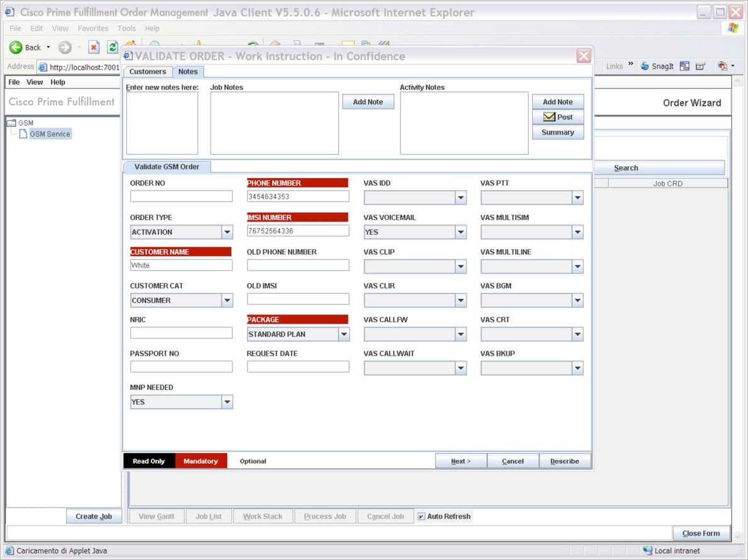Open the ORDER TYPE dropdown
Image resolution: width=748 pixels, height=560 pixels.
[227, 232]
